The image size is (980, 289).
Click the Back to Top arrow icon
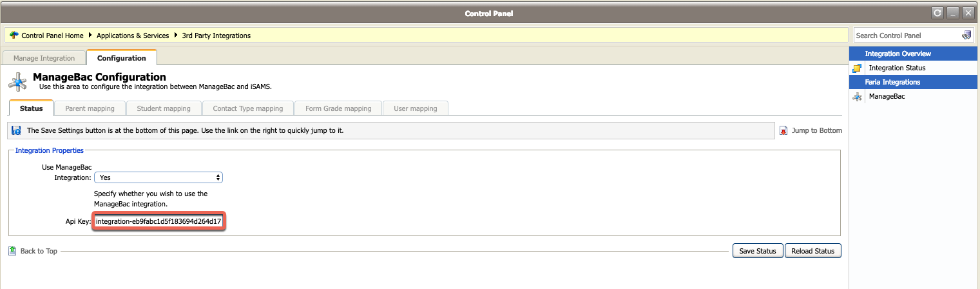point(12,250)
